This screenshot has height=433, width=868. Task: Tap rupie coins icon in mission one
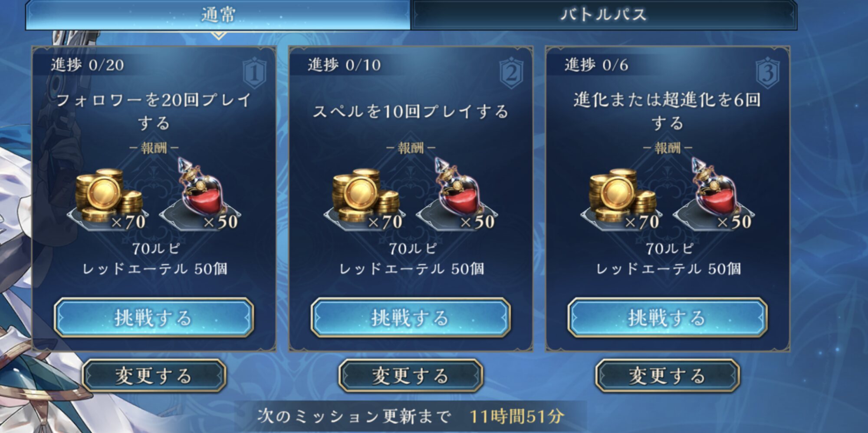(x=108, y=197)
